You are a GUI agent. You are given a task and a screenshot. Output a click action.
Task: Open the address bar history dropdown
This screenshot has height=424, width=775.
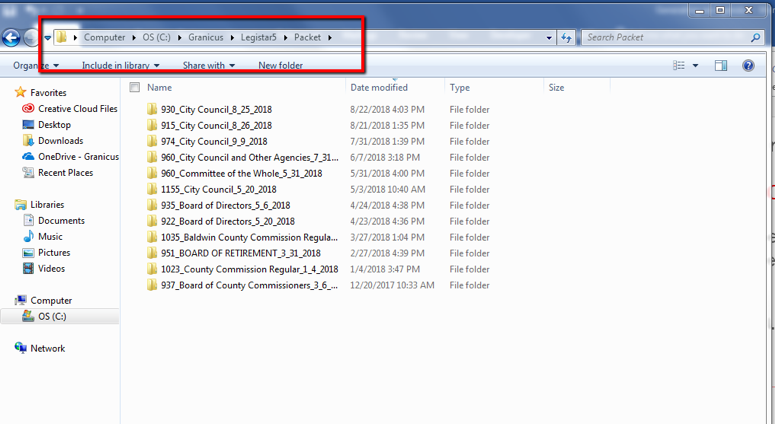[x=549, y=38]
